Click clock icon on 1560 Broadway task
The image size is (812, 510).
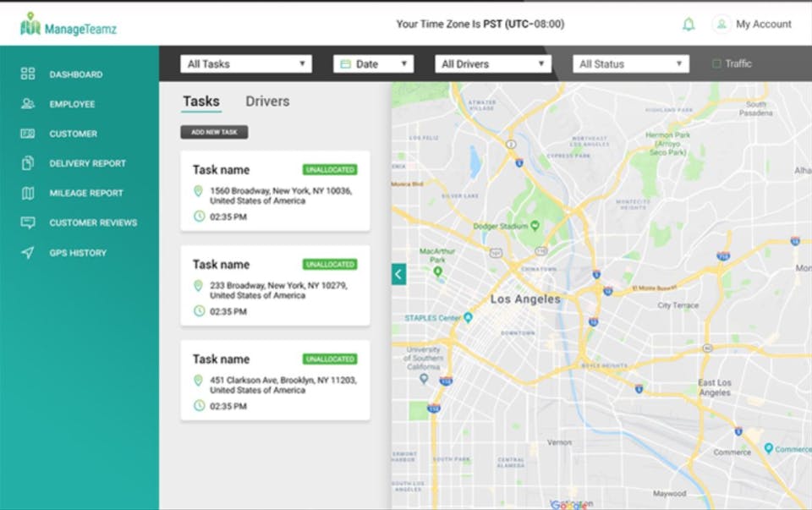(200, 217)
